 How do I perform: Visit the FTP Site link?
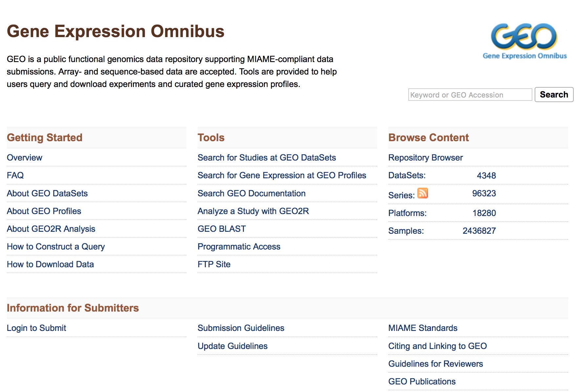[x=214, y=264]
